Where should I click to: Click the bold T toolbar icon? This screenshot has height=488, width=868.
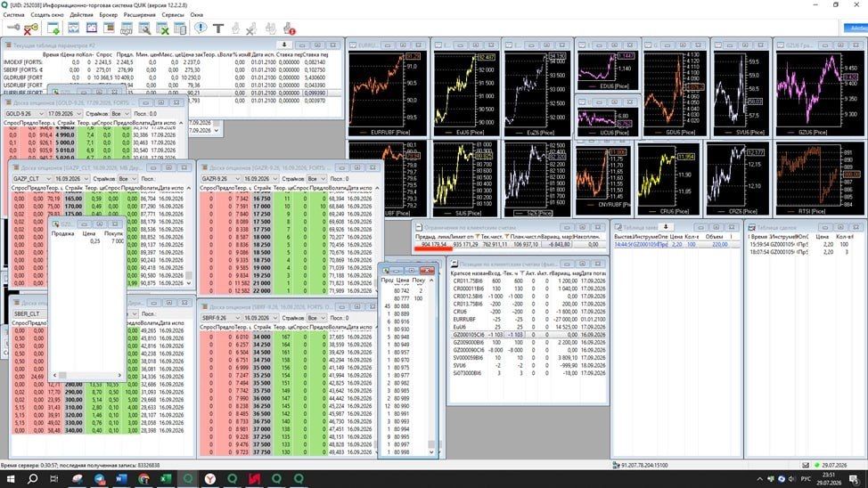tap(218, 28)
